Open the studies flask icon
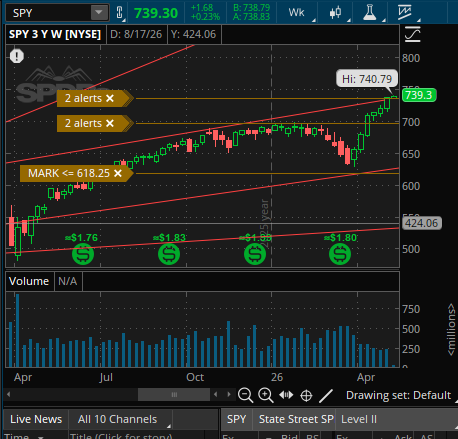458x439 pixels. pyautogui.click(x=370, y=13)
